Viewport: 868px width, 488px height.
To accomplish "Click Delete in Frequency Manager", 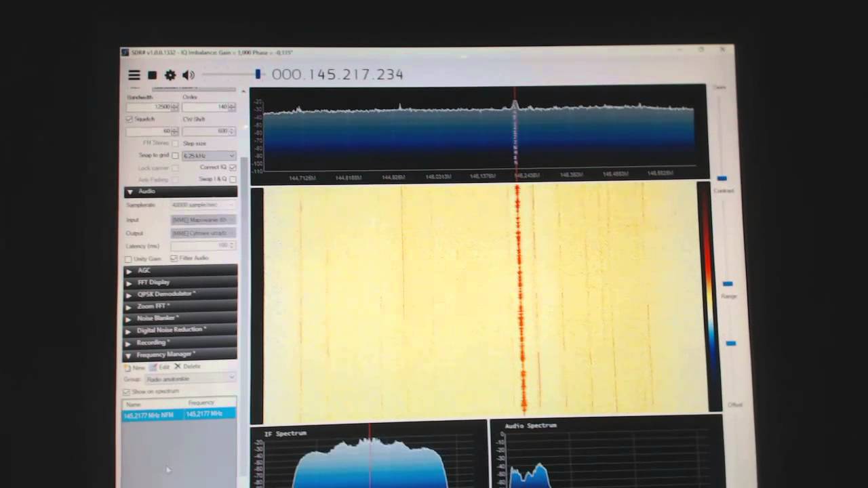I will coord(188,366).
